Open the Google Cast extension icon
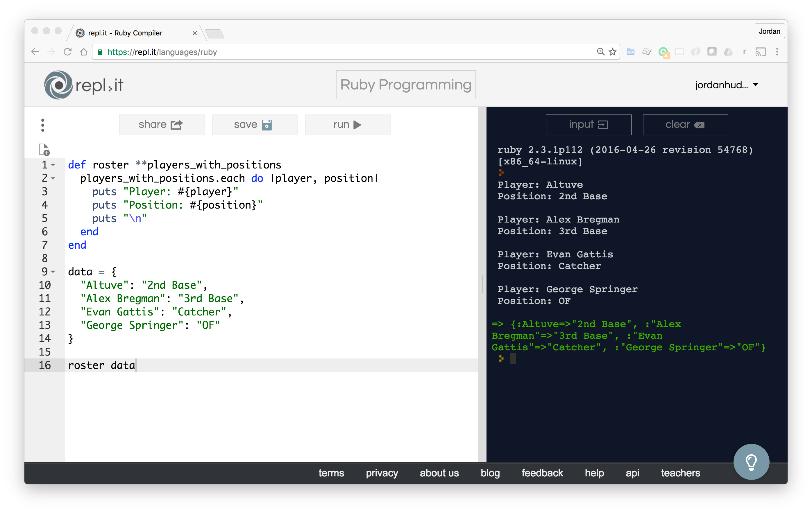The image size is (812, 513). [x=761, y=52]
